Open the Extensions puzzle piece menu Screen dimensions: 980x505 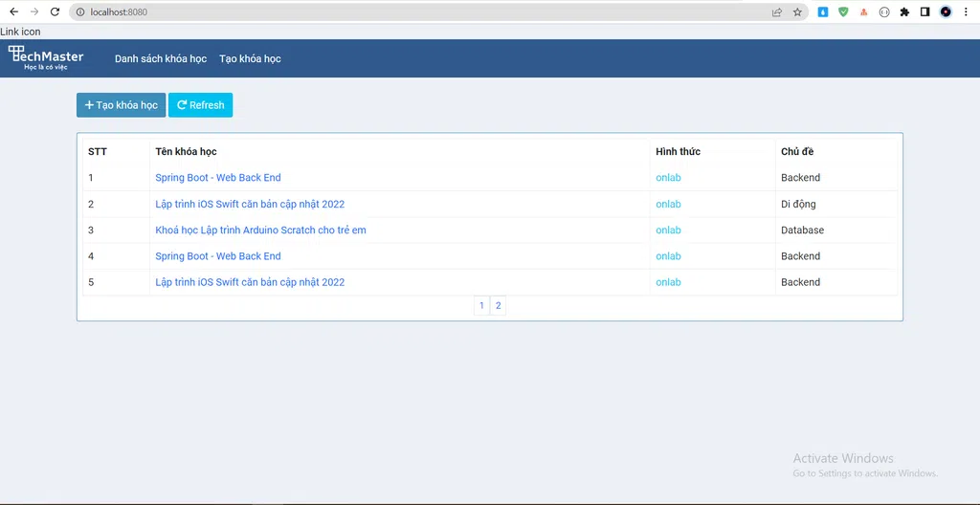[904, 11]
